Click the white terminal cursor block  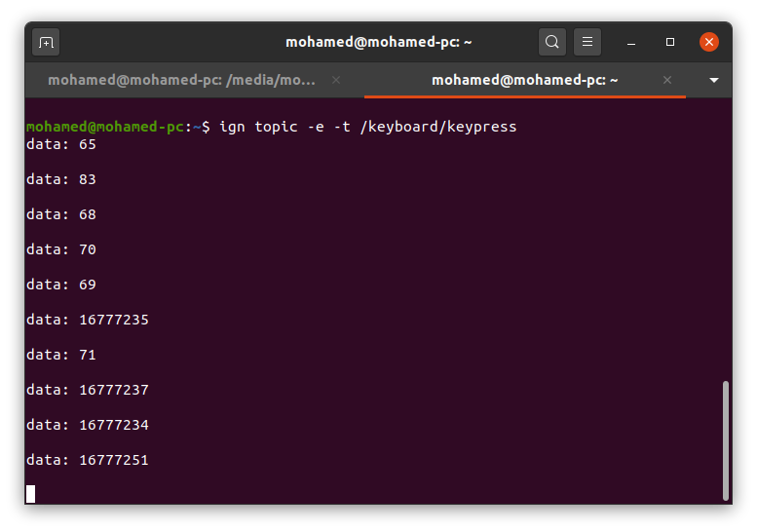click(x=30, y=494)
